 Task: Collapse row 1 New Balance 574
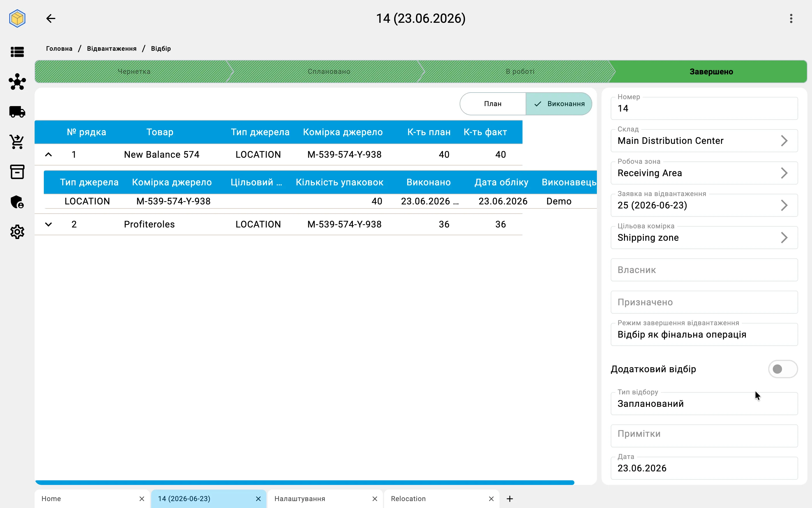[x=48, y=155]
